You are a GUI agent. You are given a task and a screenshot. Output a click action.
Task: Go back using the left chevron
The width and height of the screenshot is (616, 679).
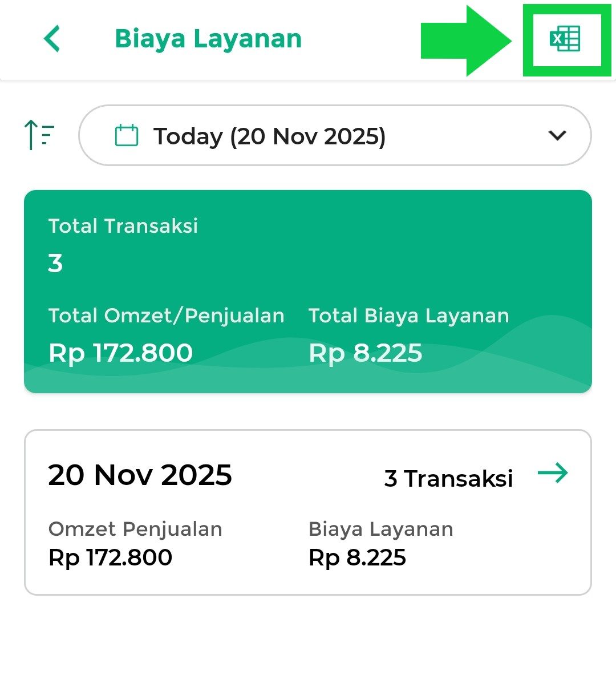click(x=52, y=39)
